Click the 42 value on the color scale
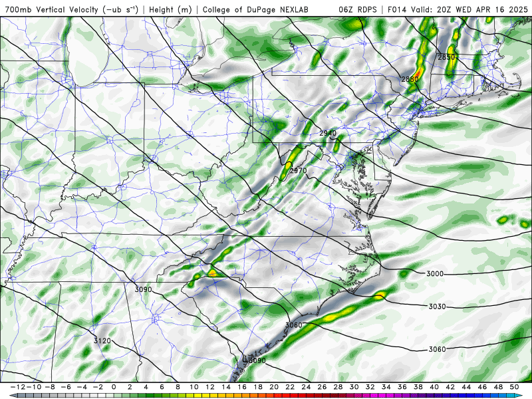 (450, 387)
